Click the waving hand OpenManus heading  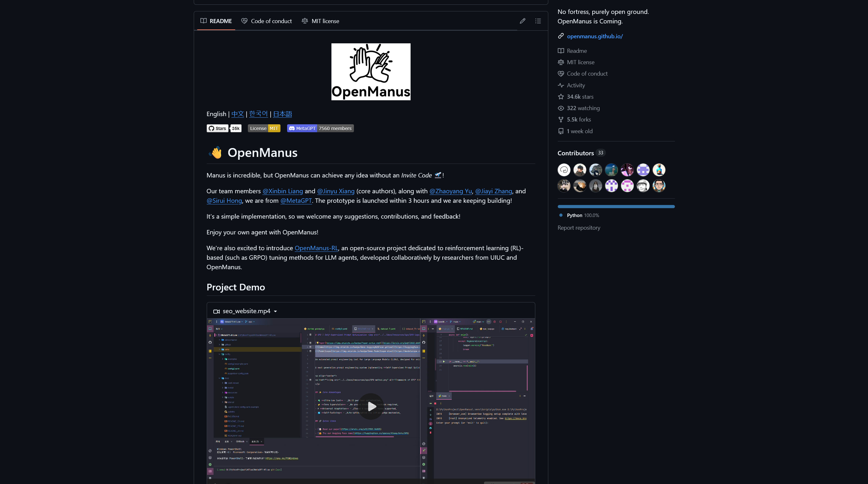(x=252, y=152)
